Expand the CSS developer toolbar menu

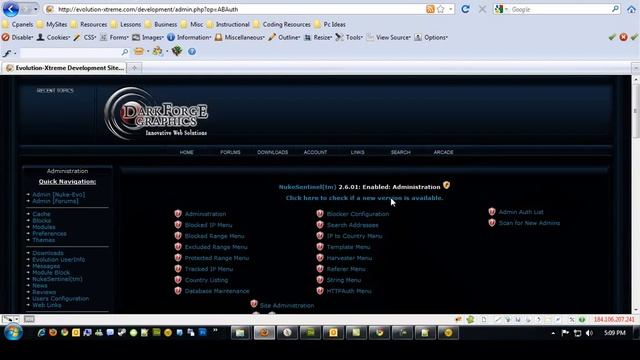point(85,37)
